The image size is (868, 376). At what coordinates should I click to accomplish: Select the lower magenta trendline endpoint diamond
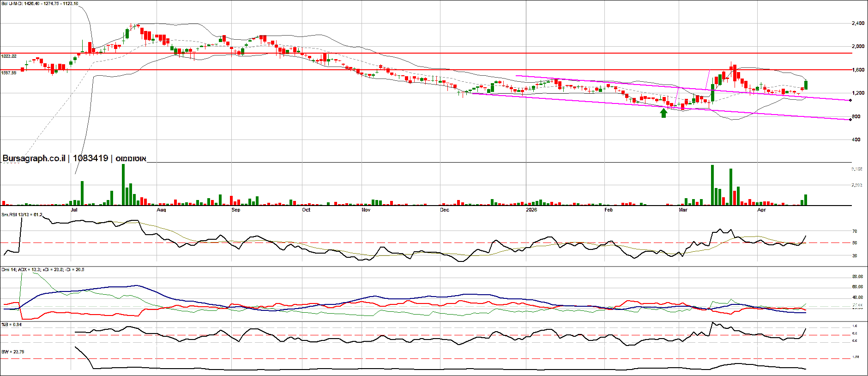850,120
